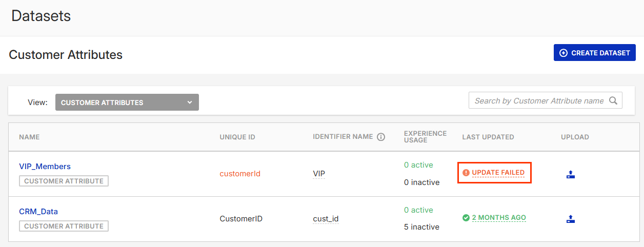Click the customerId unique ID text

point(240,174)
